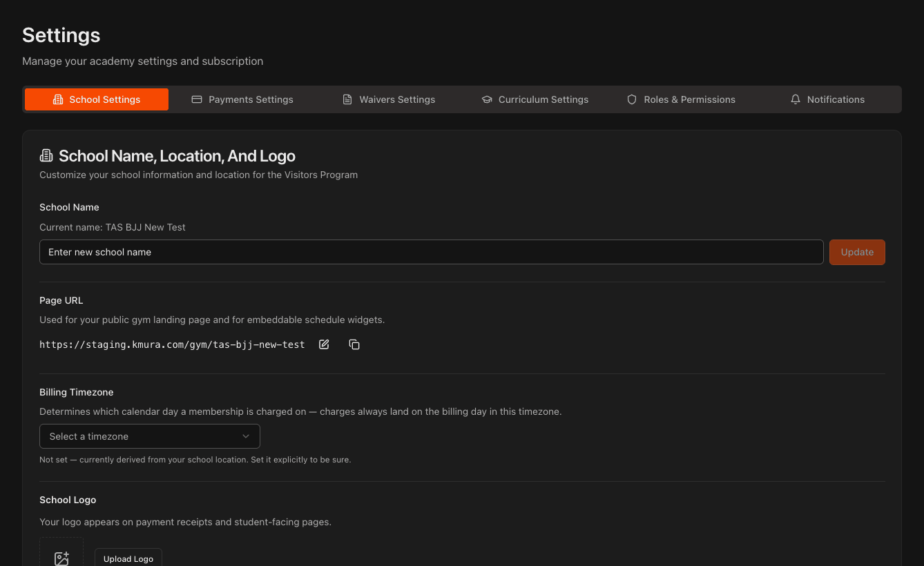Click the Upload Logo button
Viewport: 924px width, 566px height.
[128, 558]
